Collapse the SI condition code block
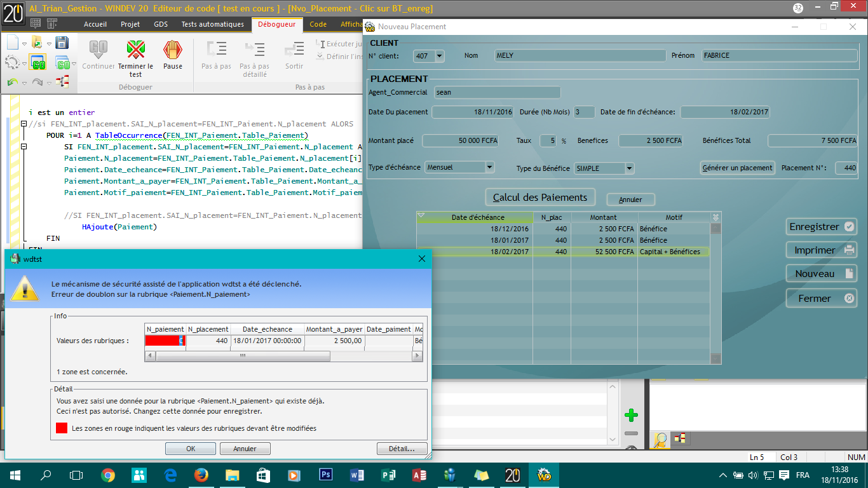This screenshot has height=488, width=868. tap(24, 147)
